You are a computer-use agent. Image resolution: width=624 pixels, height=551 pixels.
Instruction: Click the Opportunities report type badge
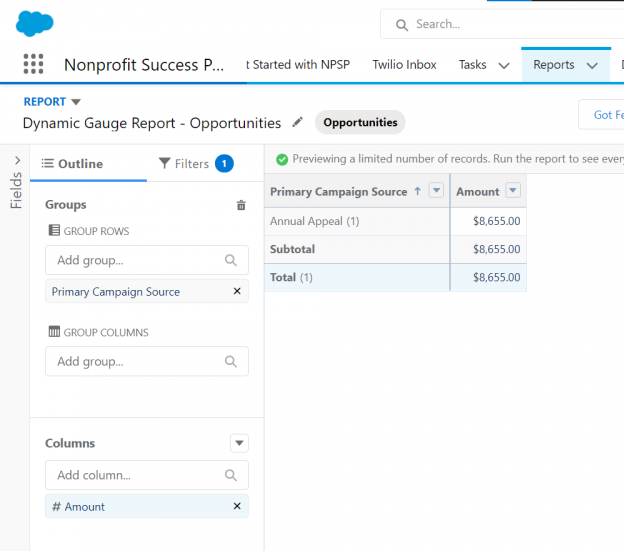(360, 122)
